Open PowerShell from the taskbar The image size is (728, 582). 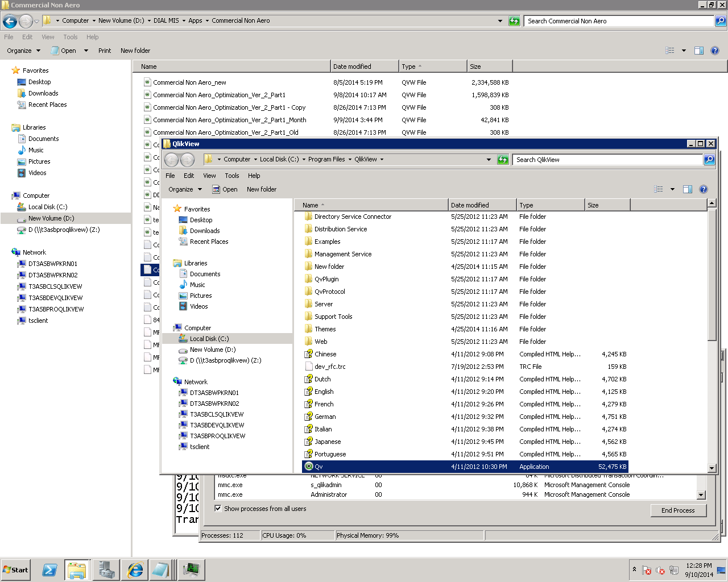tap(49, 569)
